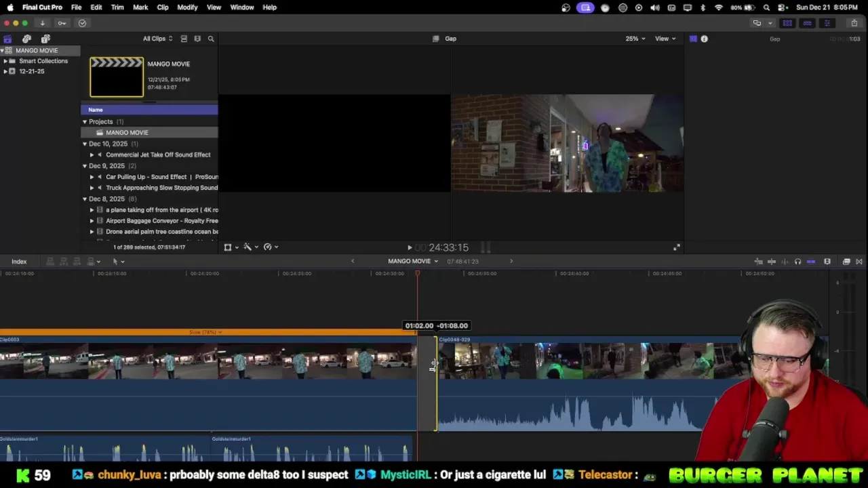Toggle the timeline Index button
Viewport: 868px width, 488px height.
[19, 262]
